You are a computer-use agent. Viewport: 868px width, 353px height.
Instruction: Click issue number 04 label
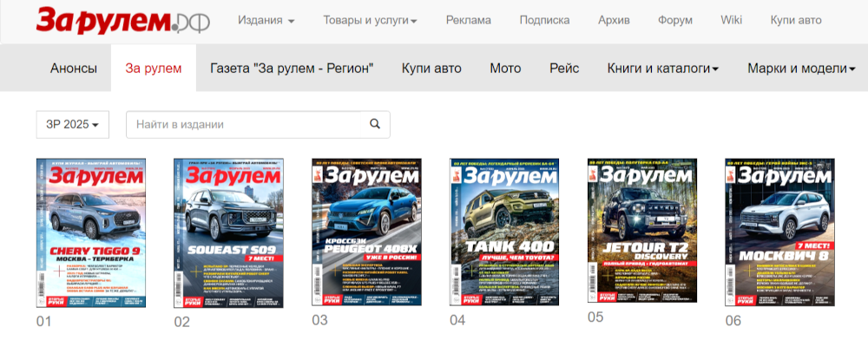tap(457, 320)
